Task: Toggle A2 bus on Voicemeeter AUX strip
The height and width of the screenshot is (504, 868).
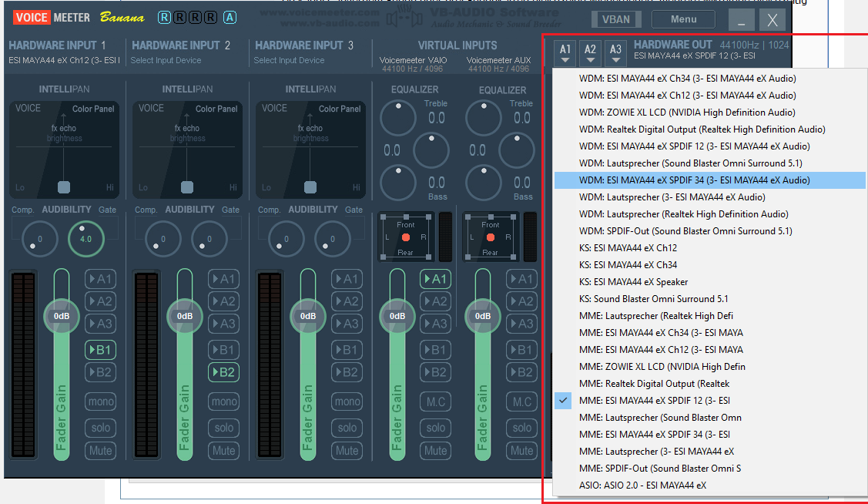Action: point(521,301)
